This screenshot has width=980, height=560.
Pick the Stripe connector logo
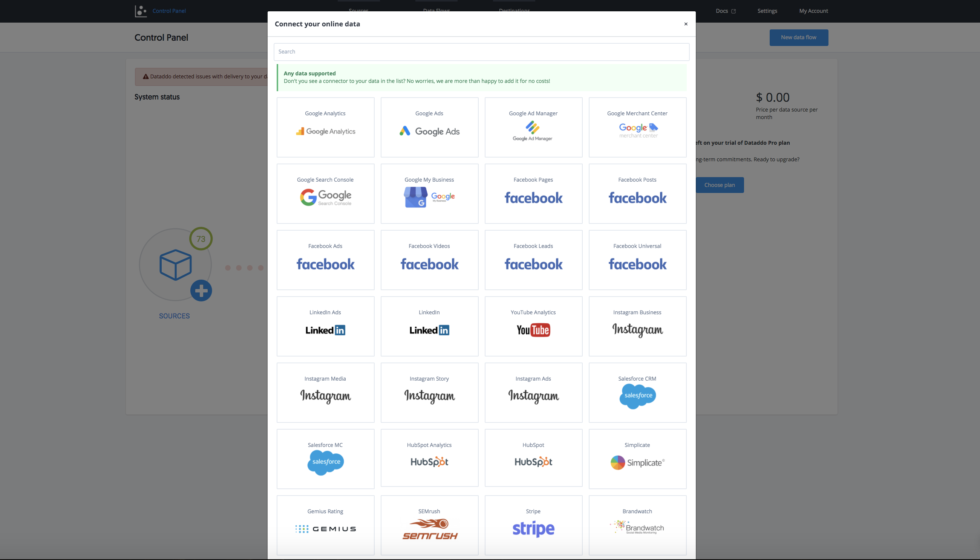click(x=533, y=529)
